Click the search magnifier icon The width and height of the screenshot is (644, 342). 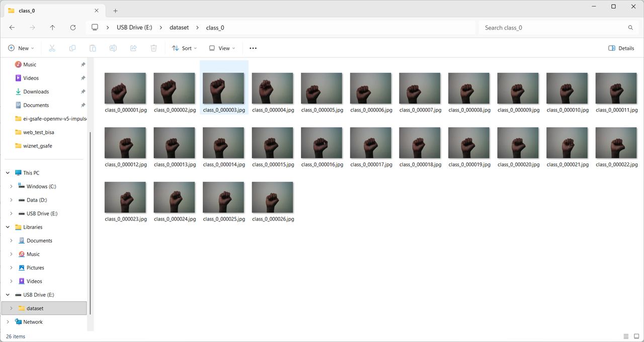[x=630, y=28]
